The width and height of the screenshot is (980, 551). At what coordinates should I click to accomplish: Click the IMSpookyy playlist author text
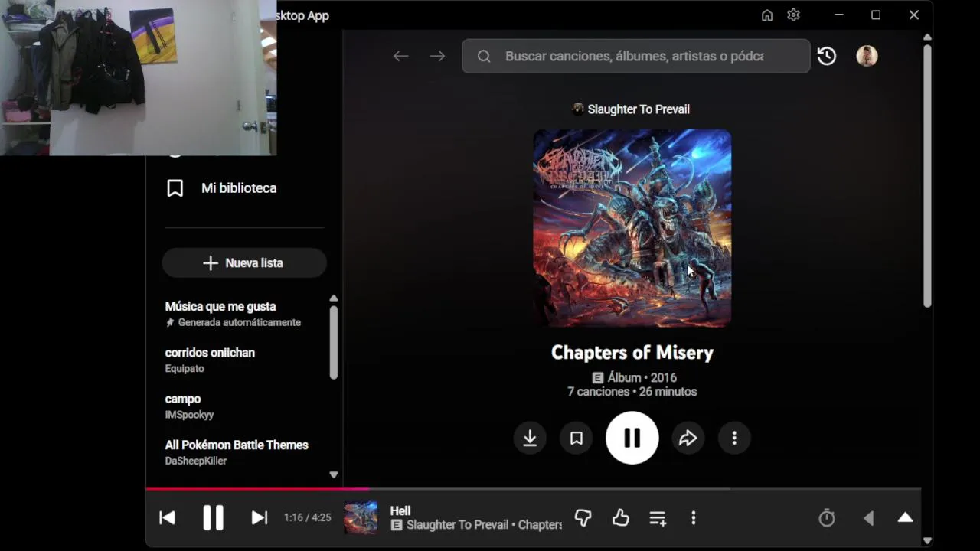[189, 415]
